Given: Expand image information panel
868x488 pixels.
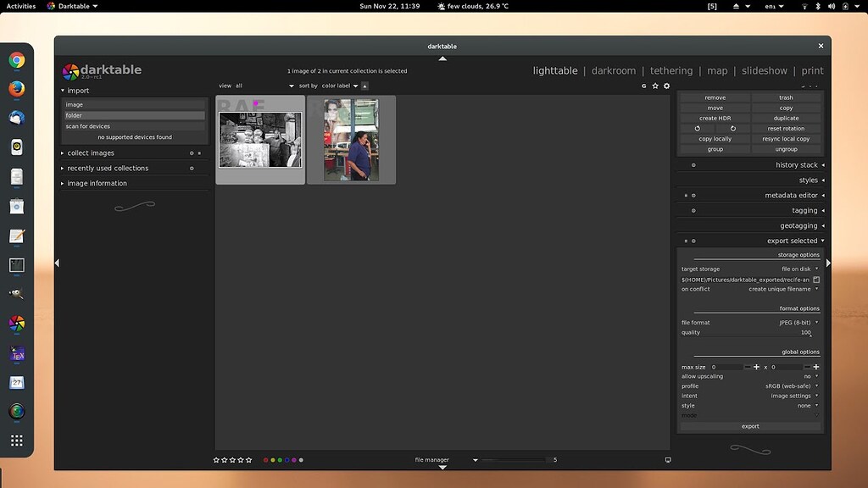Looking at the screenshot, I should 63,184.
